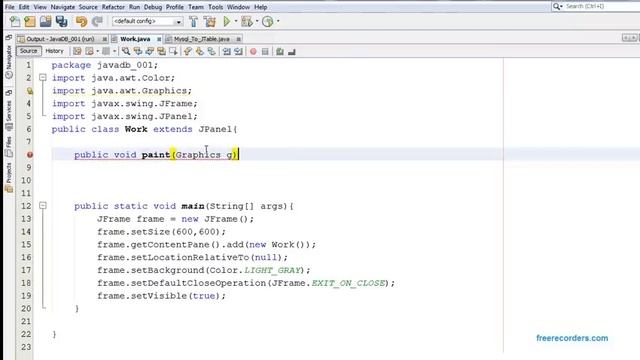
Task: Open the Debug Project dropdown arrow
Action: click(257, 21)
